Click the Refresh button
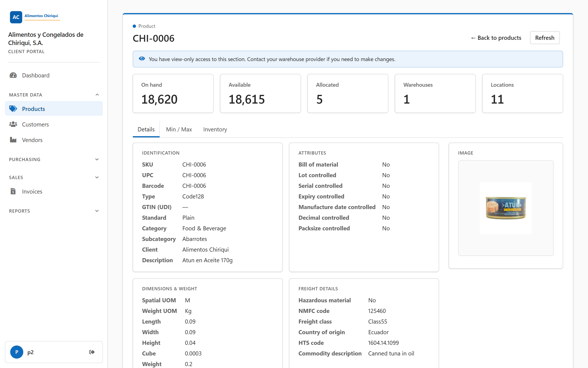This screenshot has width=588, height=368. 545,38
